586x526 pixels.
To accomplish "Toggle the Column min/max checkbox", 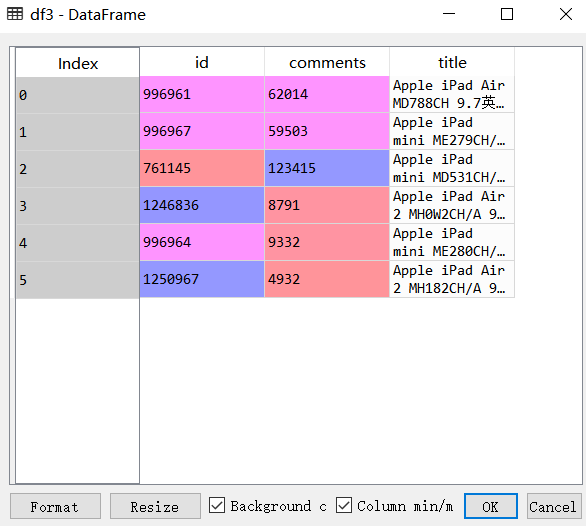I will tap(344, 505).
